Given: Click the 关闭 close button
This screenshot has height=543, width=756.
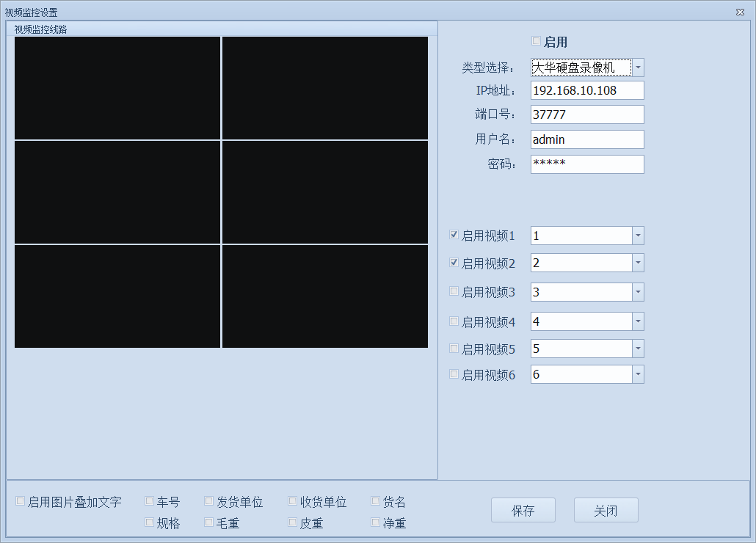Looking at the screenshot, I should coord(606,511).
